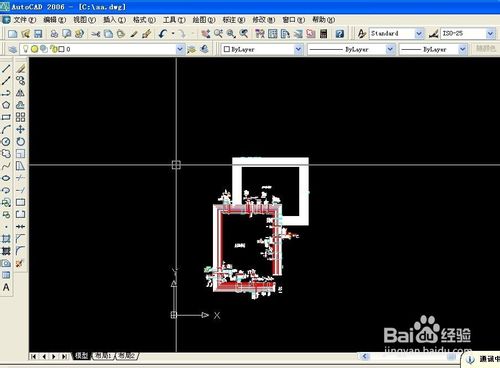The image size is (500, 368).
Task: Expand the layer 0 dropdown list
Action: (x=180, y=49)
